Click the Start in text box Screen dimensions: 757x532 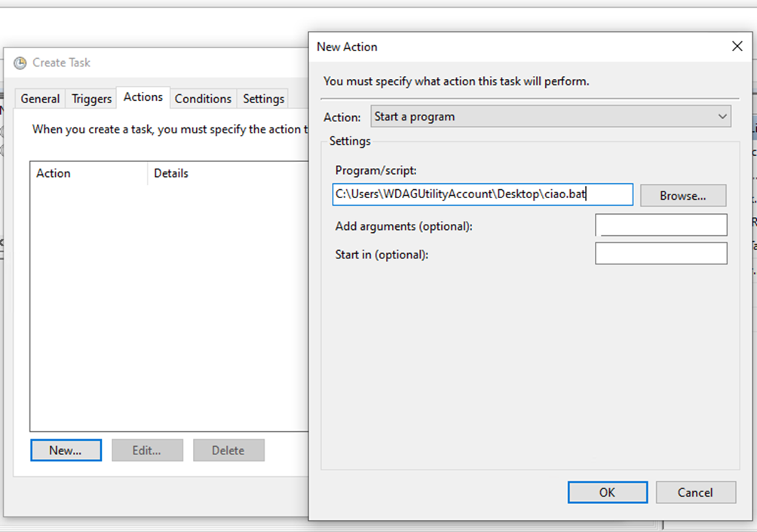660,254
